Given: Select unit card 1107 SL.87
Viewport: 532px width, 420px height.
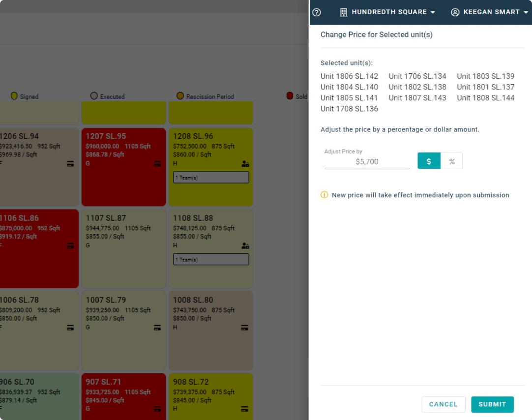Looking at the screenshot, I should click(x=123, y=249).
